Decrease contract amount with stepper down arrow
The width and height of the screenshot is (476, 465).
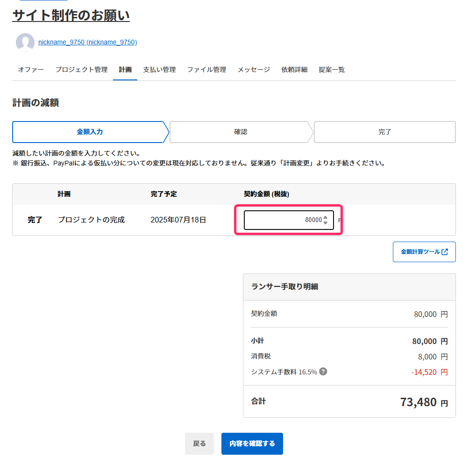[326, 222]
